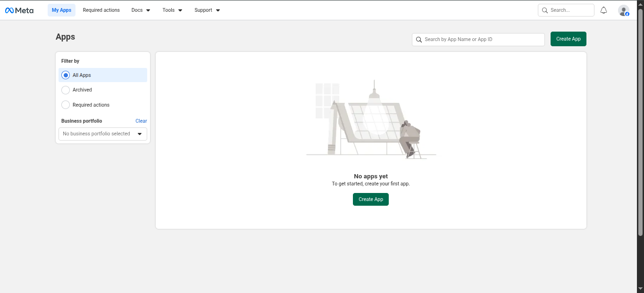Click magnifier icon in top header search
The image size is (644, 293).
click(545, 10)
